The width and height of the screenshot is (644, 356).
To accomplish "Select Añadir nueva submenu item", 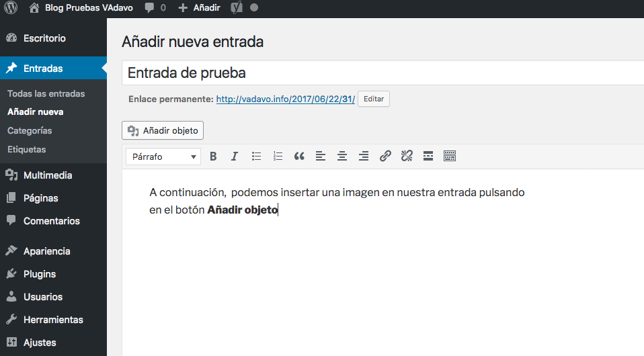I will point(36,112).
